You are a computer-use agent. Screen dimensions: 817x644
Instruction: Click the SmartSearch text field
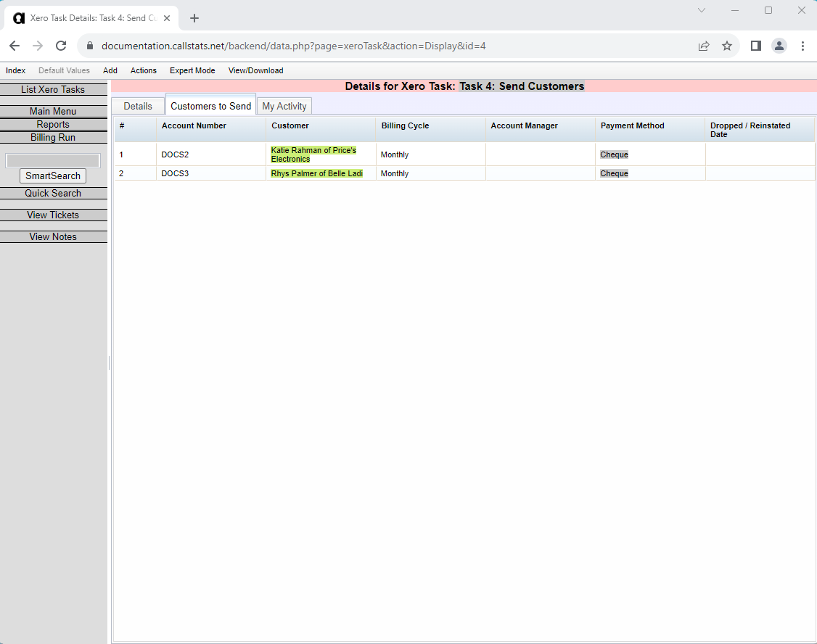[x=53, y=161]
